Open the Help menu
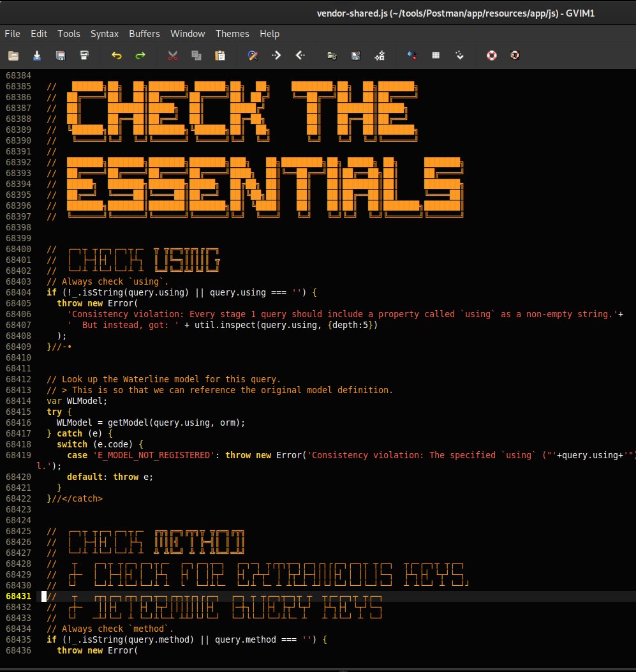 click(x=269, y=33)
